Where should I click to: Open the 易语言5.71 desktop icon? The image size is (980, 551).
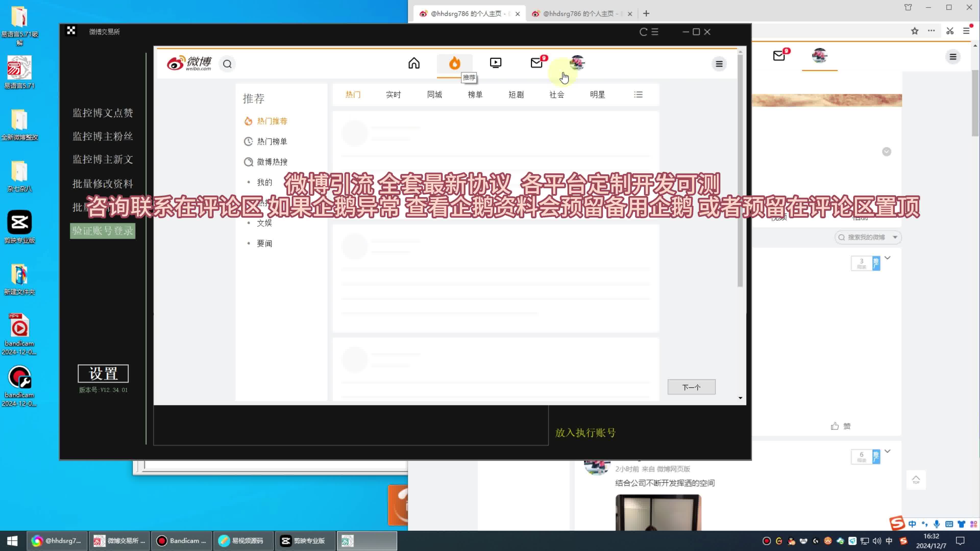point(19,72)
